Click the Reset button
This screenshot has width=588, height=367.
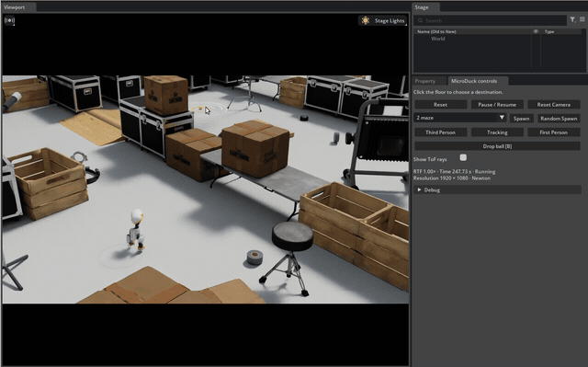[440, 105]
